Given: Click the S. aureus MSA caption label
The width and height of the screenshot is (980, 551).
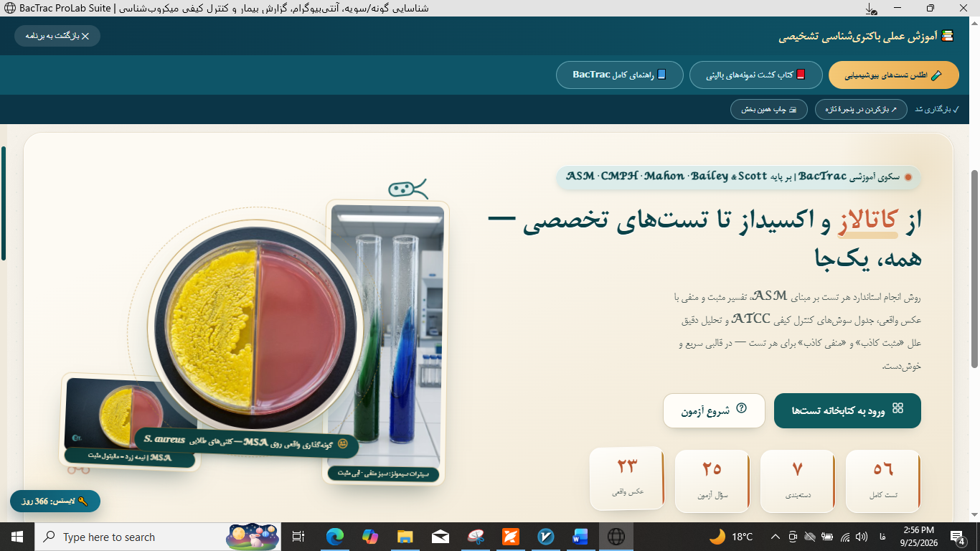Looking at the screenshot, I should point(246,443).
